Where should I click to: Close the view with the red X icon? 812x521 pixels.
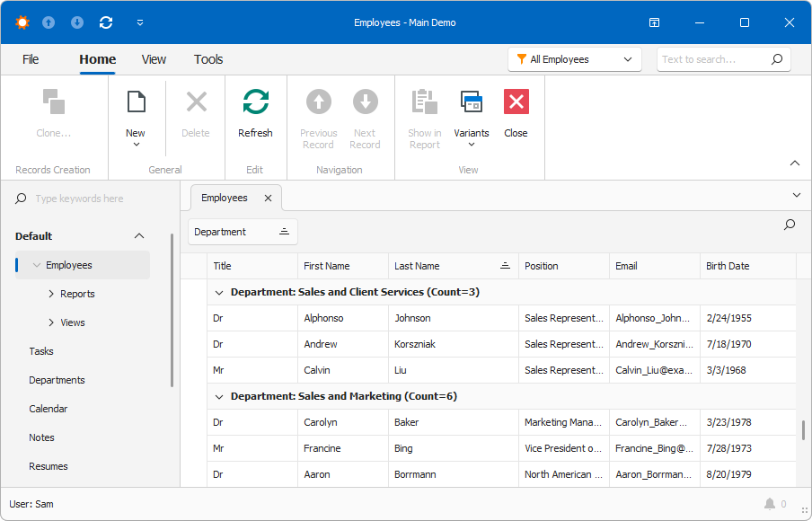tap(516, 102)
